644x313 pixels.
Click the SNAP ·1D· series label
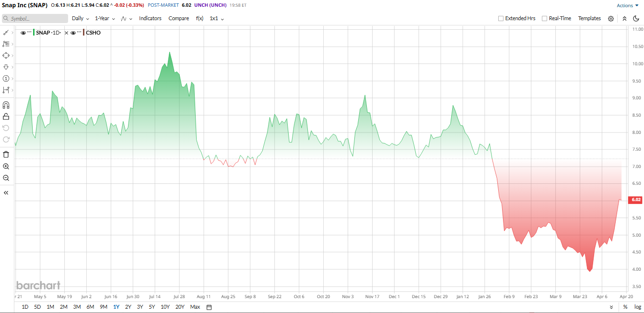pyautogui.click(x=48, y=33)
